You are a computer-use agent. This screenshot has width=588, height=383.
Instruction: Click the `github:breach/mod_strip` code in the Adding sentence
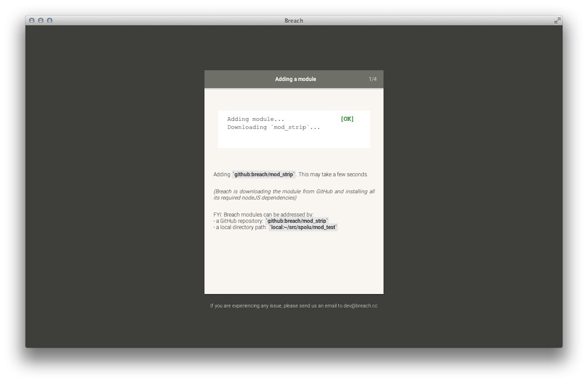[264, 175]
